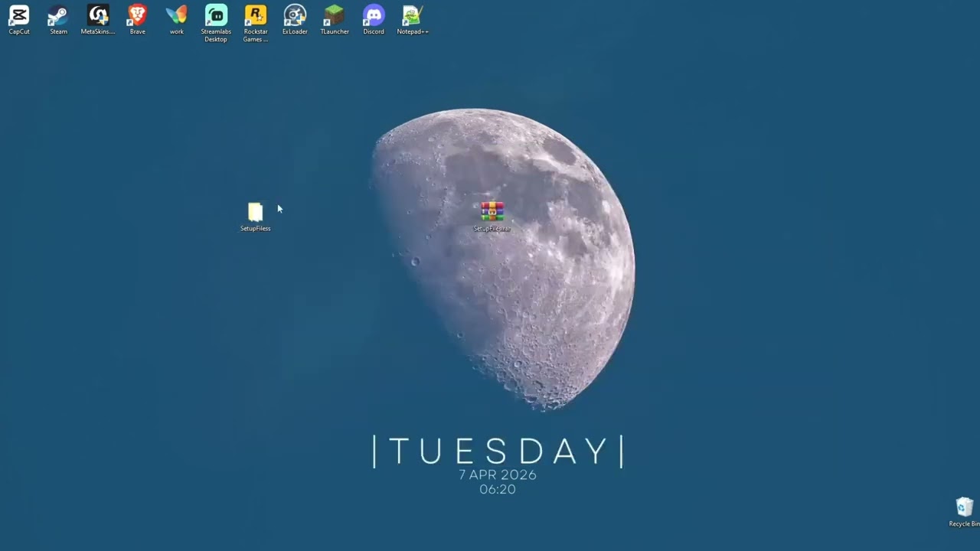The height and width of the screenshot is (551, 980).
Task: Click the ExLoader shortcut icon
Action: pyautogui.click(x=295, y=15)
